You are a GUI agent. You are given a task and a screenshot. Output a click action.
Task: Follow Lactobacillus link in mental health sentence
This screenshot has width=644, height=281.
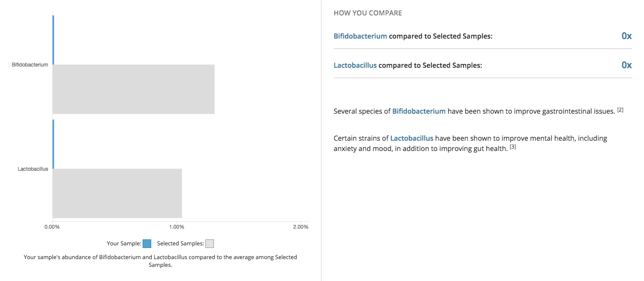(412, 138)
